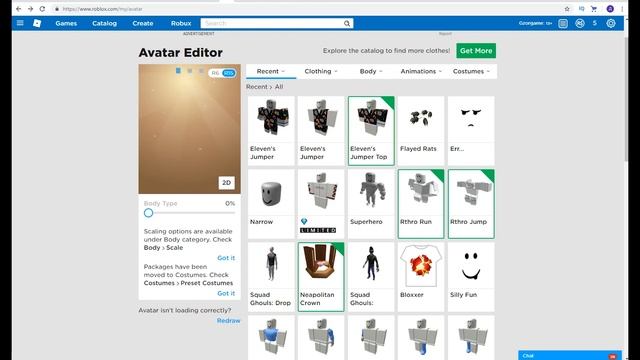Open Robux in the top navigation
The height and width of the screenshot is (360, 640).
point(181,23)
